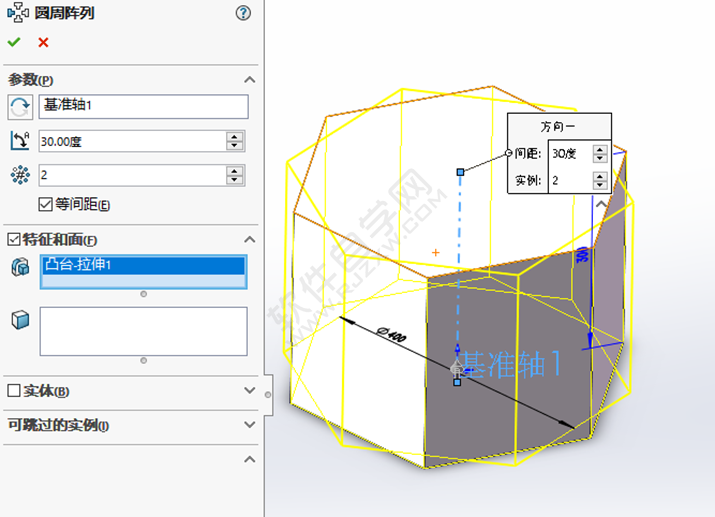The width and height of the screenshot is (715, 517).
Task: Click the empty faces to pattern box
Action: [144, 331]
